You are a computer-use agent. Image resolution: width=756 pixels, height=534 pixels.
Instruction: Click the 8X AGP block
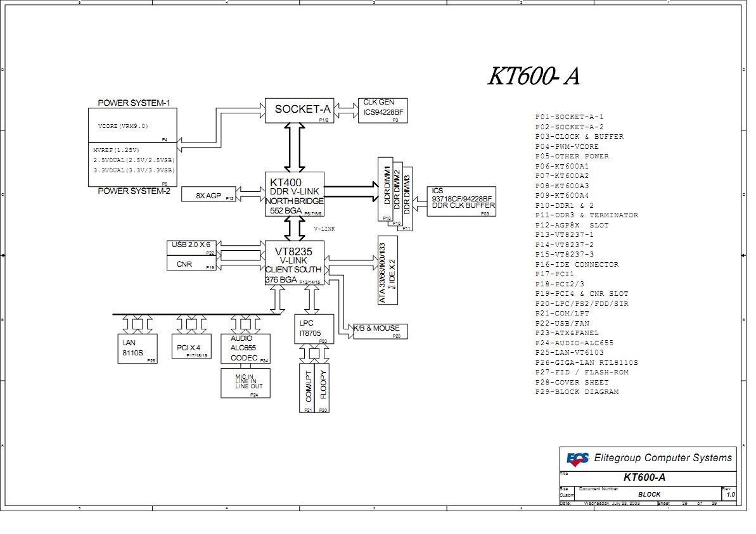click(x=208, y=194)
